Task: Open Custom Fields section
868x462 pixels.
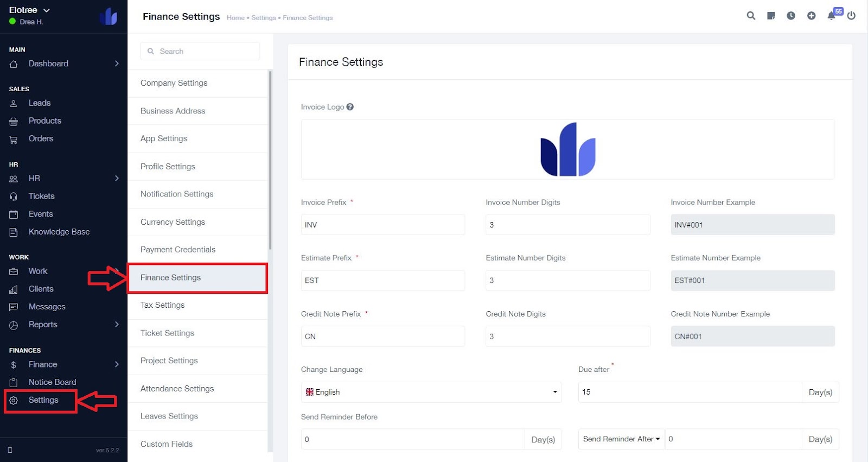Action: (x=198, y=444)
